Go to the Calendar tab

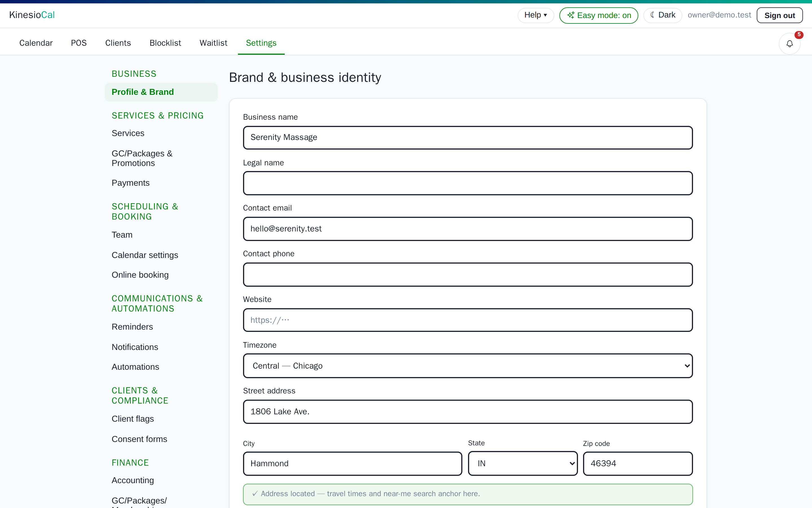[x=36, y=43]
